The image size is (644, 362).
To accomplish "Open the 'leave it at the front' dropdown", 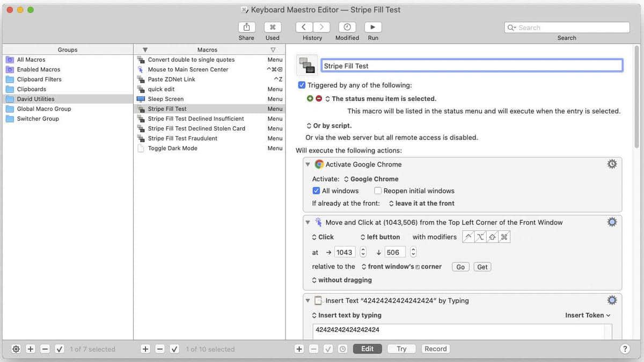I will click(421, 204).
